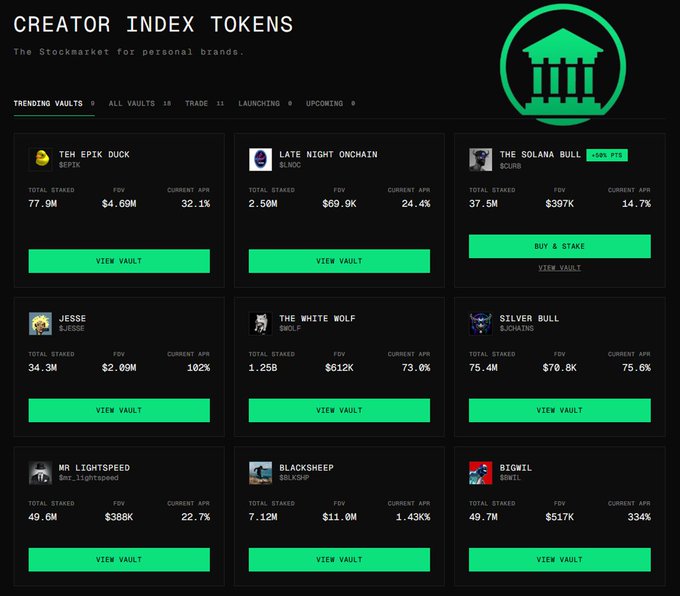Screen dimensions: 680x596
Task: Click the BLACKSHEEP title
Action: [307, 468]
